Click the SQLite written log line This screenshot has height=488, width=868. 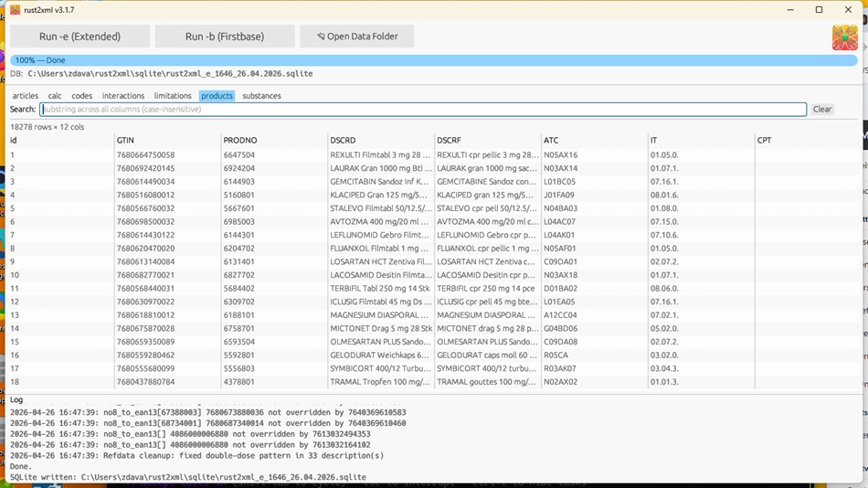coord(187,477)
